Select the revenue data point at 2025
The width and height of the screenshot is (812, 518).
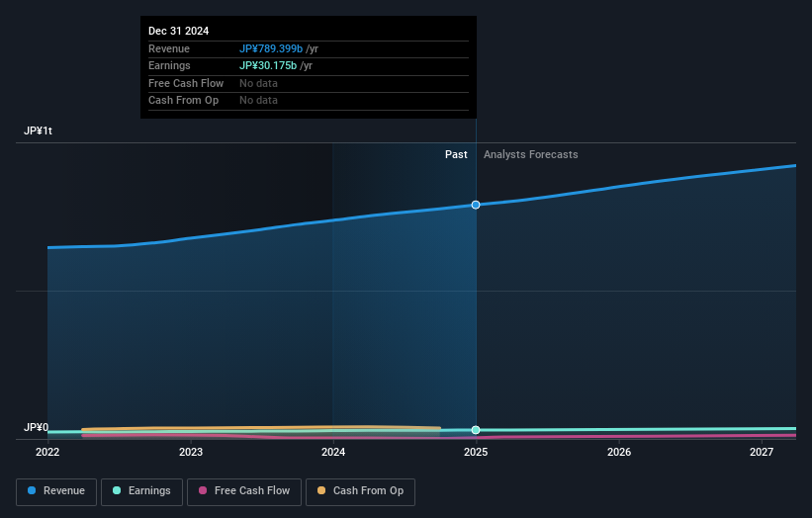[476, 205]
